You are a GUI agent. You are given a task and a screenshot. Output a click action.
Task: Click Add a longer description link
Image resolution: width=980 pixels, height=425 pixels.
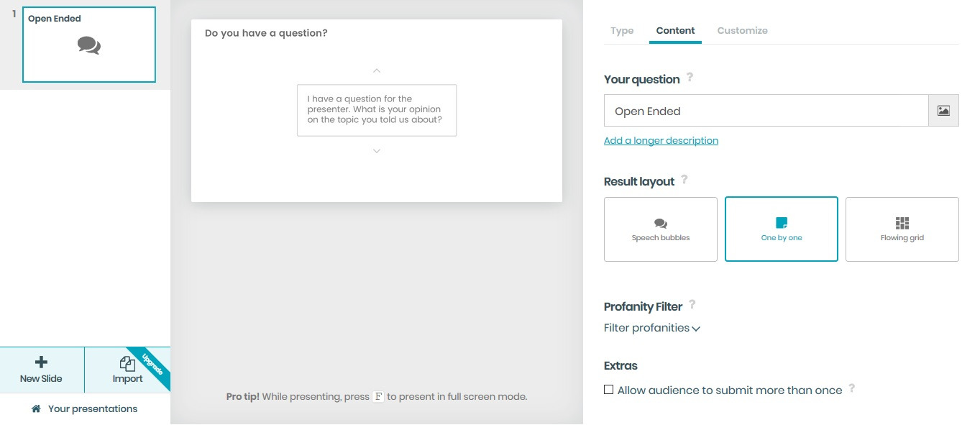(x=661, y=140)
